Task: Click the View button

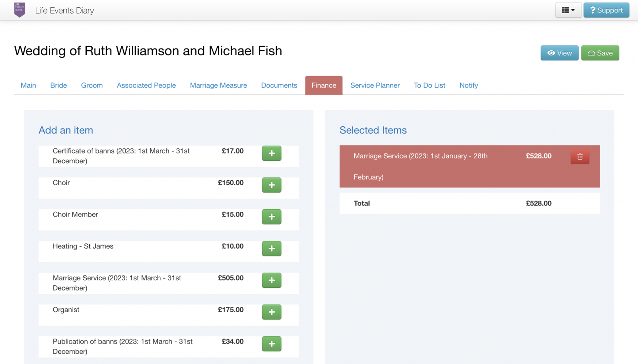Action: [x=559, y=53]
